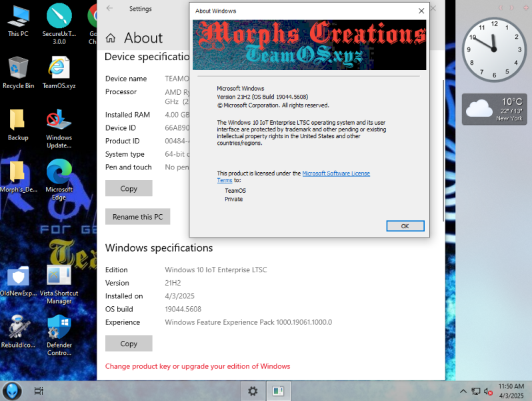Select Installed on date 4/3/2025
532x401 pixels.
pos(179,296)
